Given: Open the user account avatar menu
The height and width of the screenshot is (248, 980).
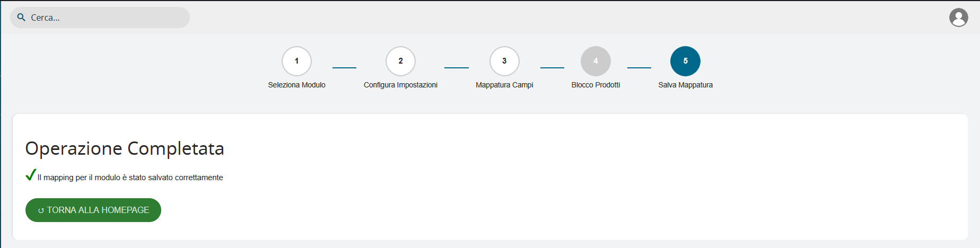Looking at the screenshot, I should 958,17.
